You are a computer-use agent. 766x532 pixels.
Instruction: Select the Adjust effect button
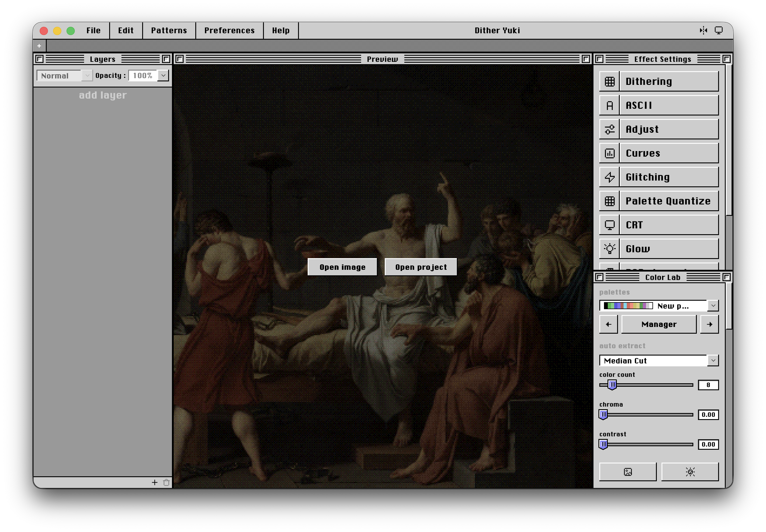pyautogui.click(x=659, y=129)
